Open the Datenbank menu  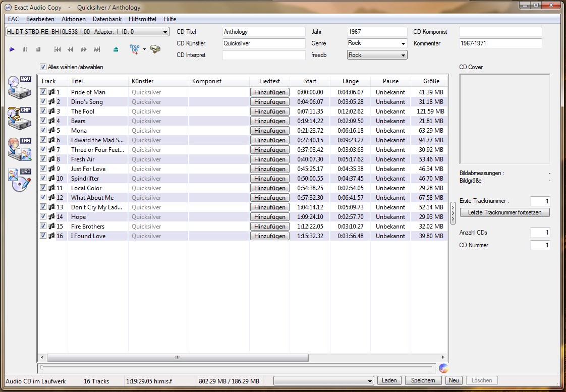pyautogui.click(x=107, y=19)
